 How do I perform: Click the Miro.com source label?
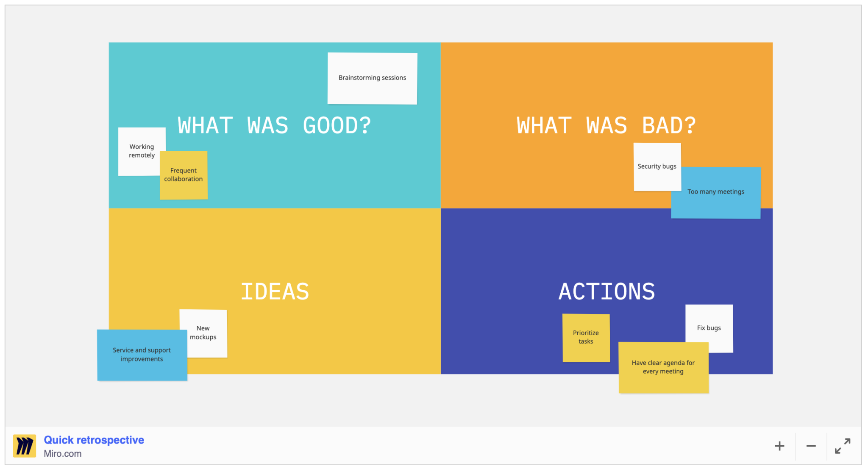tap(63, 453)
